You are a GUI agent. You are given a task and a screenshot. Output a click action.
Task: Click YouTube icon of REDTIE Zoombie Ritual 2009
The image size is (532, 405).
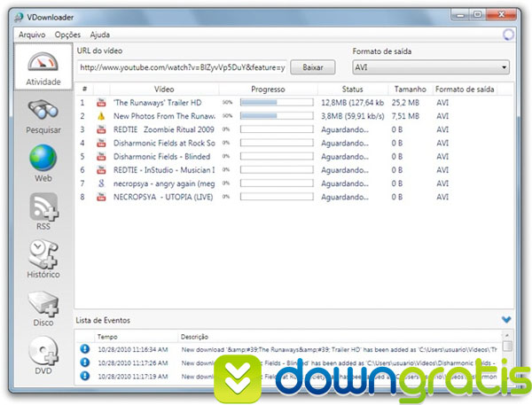[101, 129]
